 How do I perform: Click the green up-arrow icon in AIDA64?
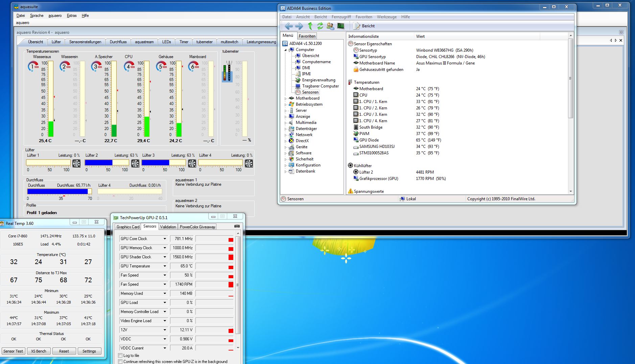310,26
